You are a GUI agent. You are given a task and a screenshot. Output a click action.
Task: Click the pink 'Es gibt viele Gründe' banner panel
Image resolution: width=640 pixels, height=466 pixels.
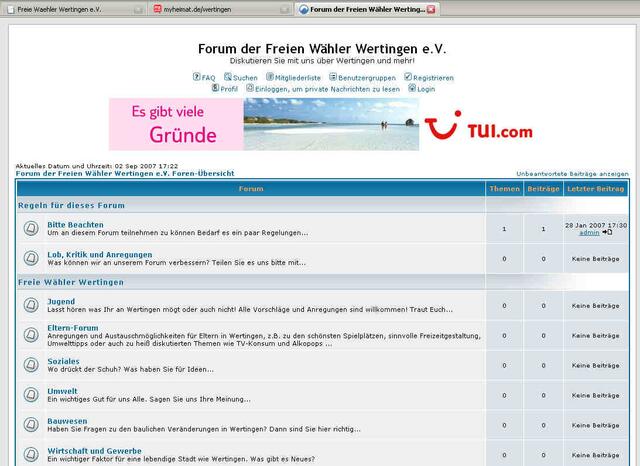point(176,124)
